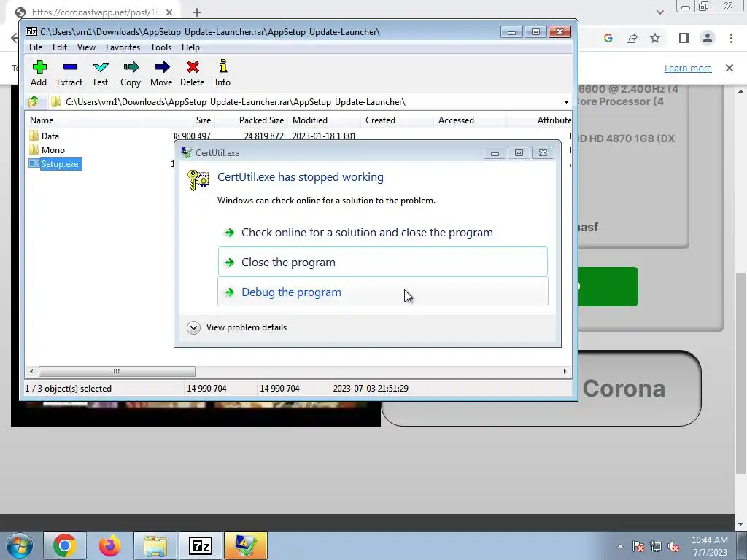Screen dimensions: 747x560
Task: Go up one folder level icon
Action: (34, 101)
